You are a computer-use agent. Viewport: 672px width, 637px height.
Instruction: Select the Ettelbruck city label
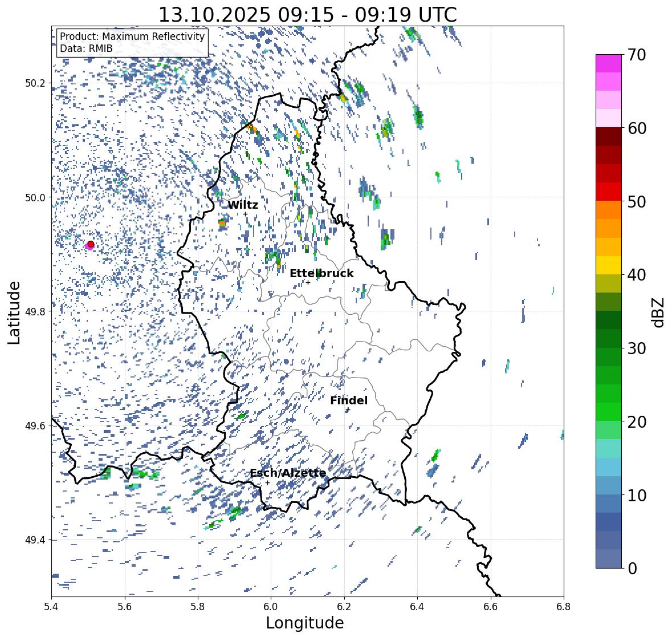[322, 273]
